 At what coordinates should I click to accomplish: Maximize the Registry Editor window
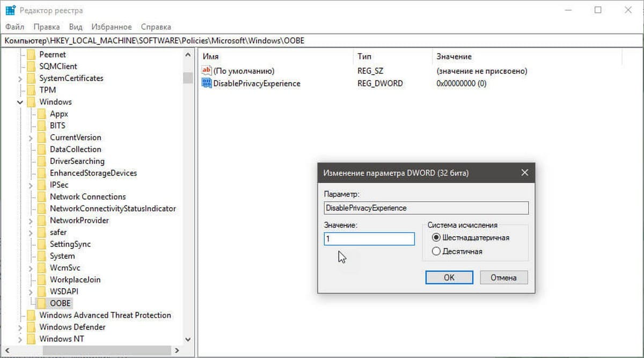(x=598, y=10)
